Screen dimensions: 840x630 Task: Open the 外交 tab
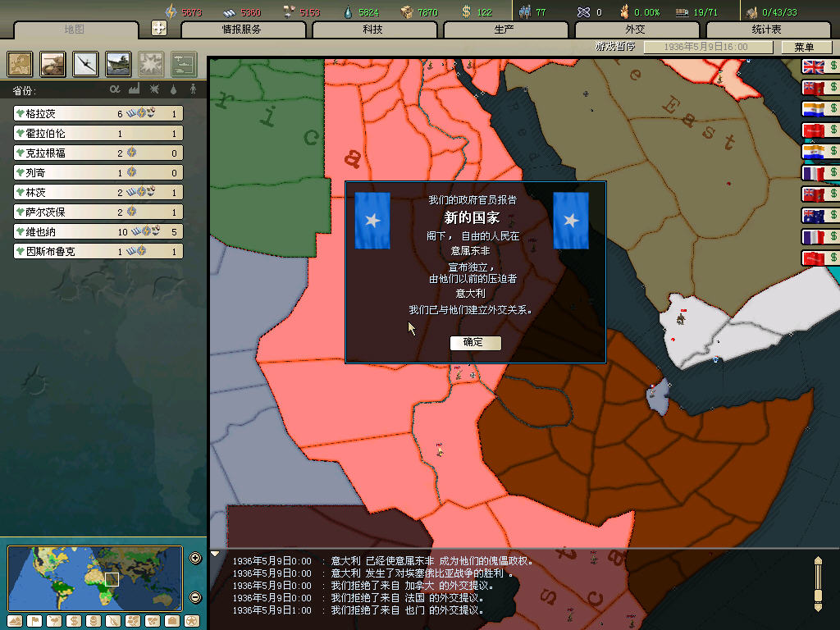pyautogui.click(x=635, y=30)
